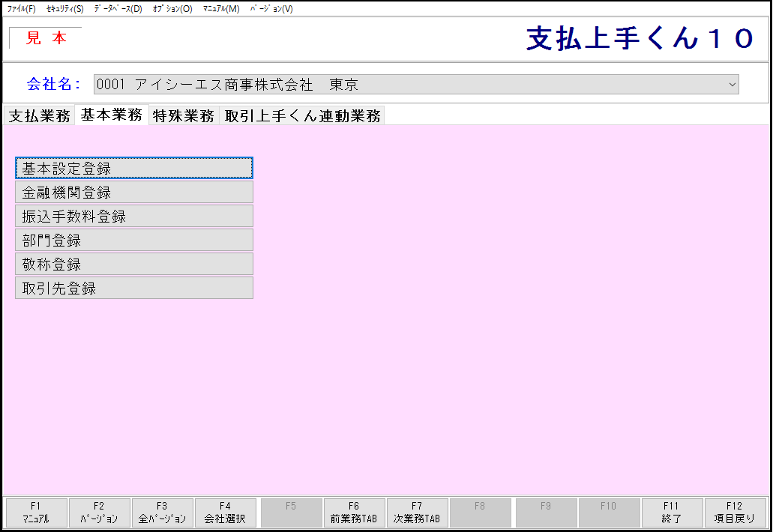Click the 見本 sample label
773x532 pixels.
tap(46, 38)
